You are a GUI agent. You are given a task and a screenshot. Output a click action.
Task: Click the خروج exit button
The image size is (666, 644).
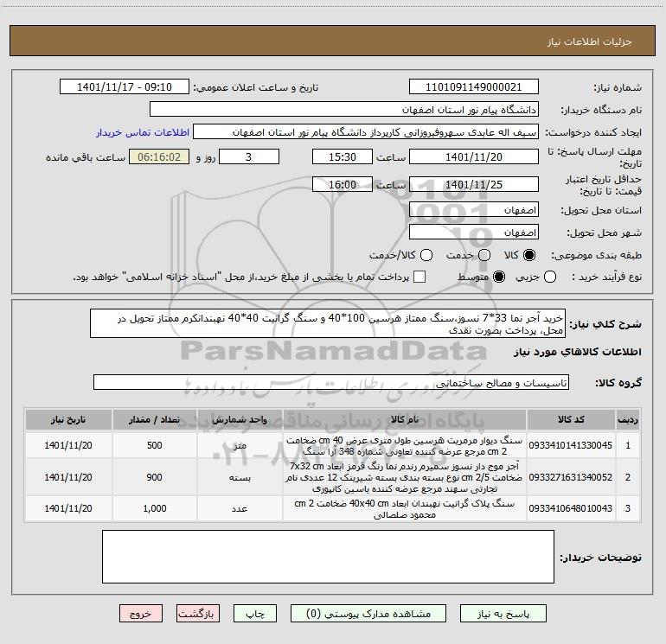(141, 614)
